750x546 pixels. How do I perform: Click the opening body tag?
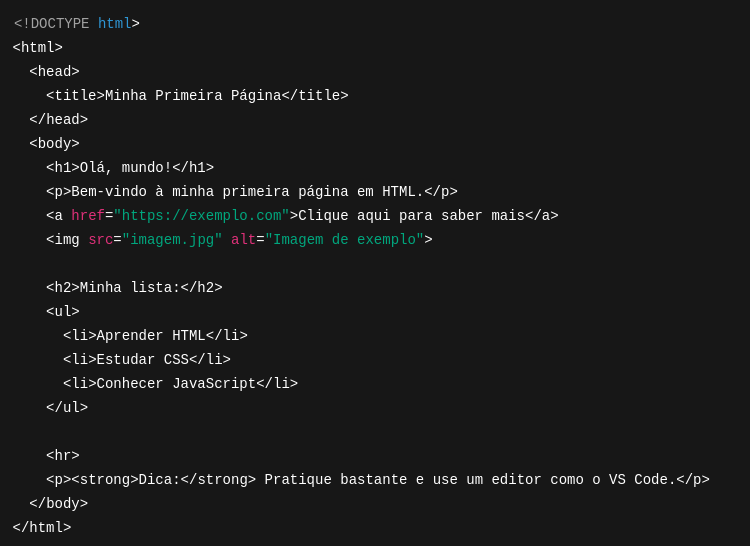point(54,144)
